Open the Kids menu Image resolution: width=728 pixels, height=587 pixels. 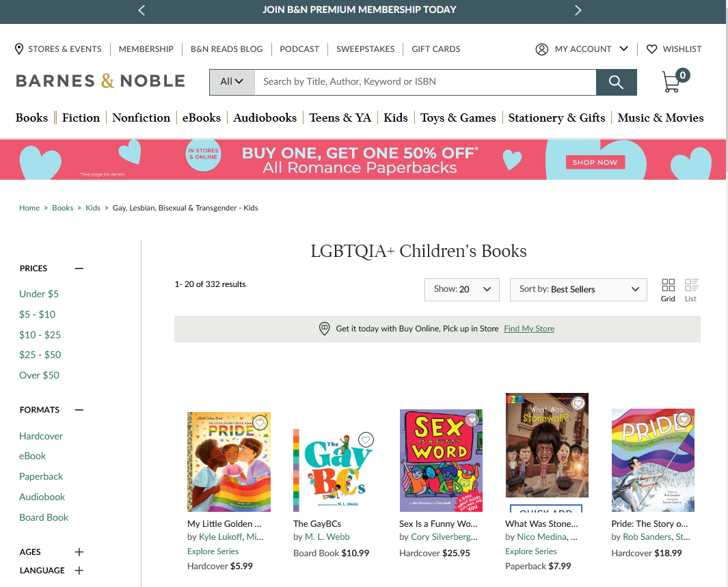click(x=396, y=118)
